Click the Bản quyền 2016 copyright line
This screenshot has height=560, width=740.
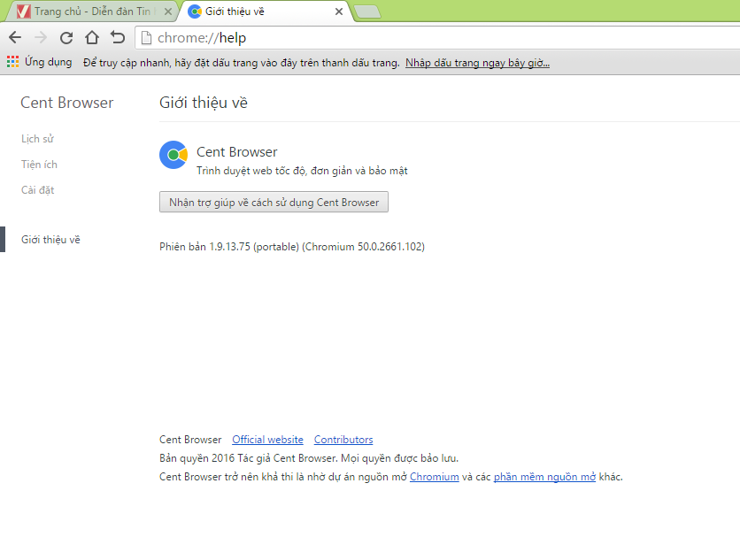click(309, 458)
